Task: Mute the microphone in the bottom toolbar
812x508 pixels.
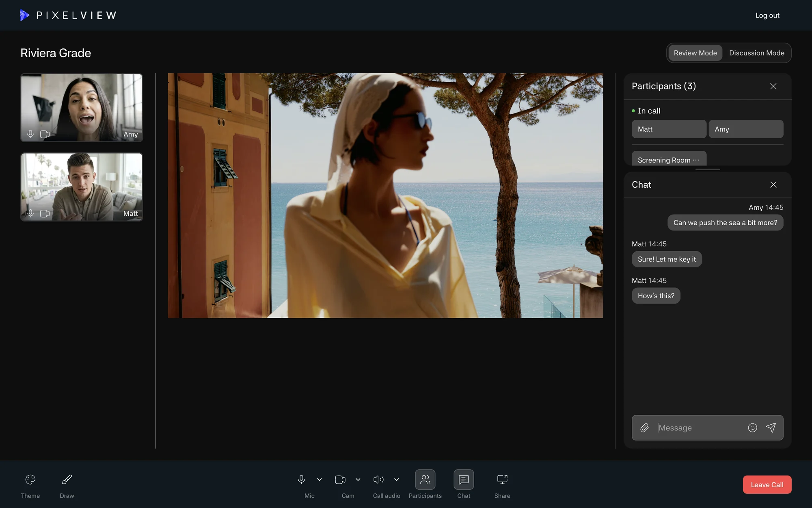Action: click(301, 480)
